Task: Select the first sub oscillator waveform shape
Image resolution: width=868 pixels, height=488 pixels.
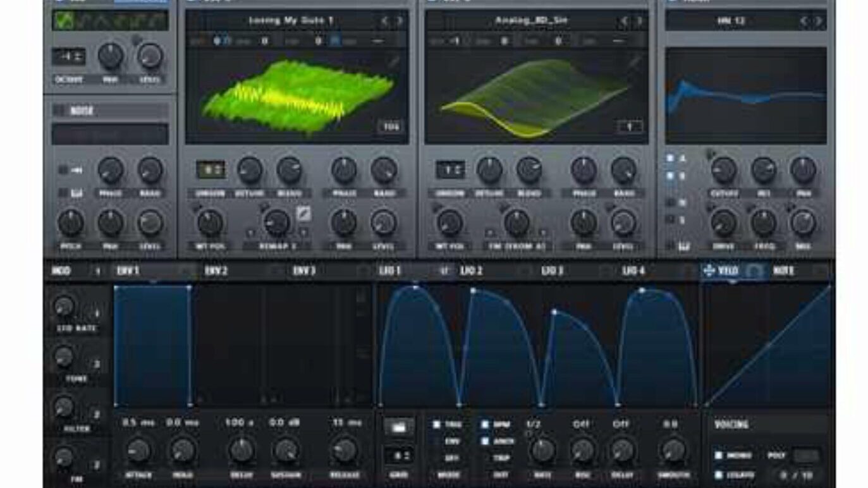Action: point(63,21)
